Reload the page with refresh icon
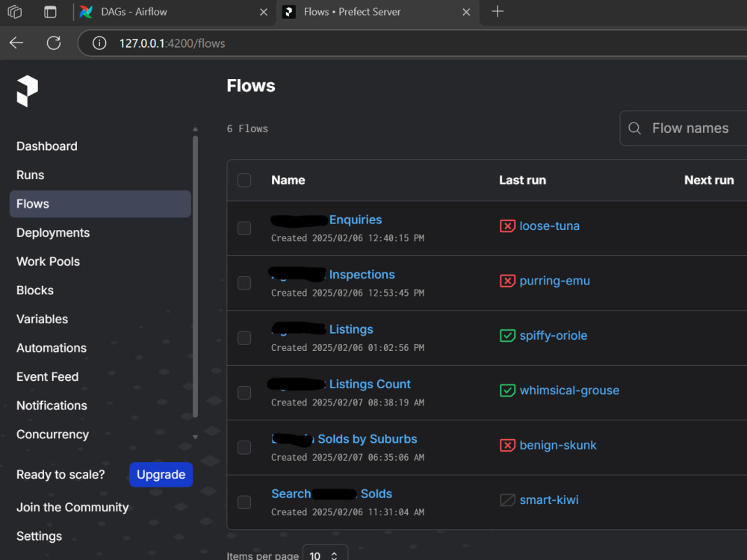Image resolution: width=747 pixels, height=560 pixels. [x=54, y=43]
